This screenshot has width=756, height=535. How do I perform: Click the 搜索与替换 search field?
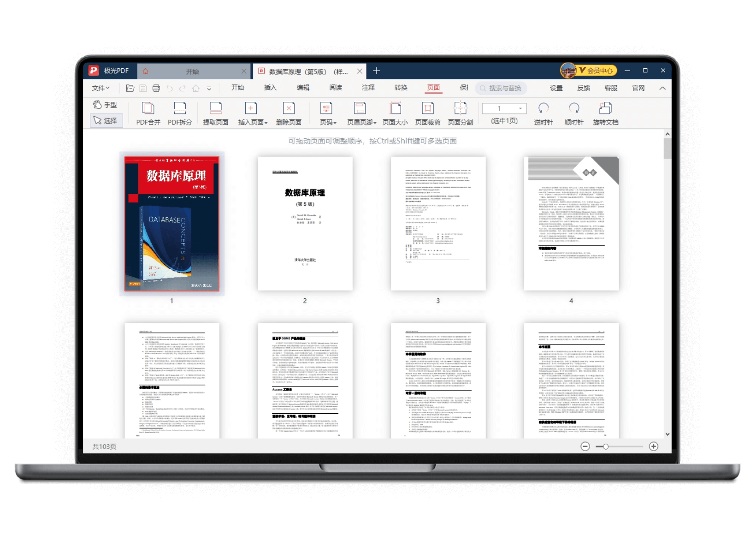tap(501, 88)
